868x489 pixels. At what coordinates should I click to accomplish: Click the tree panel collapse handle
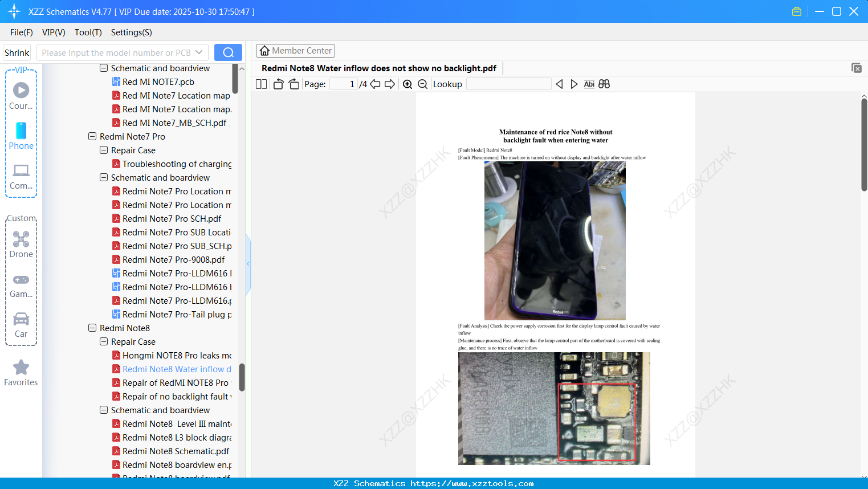pyautogui.click(x=248, y=264)
